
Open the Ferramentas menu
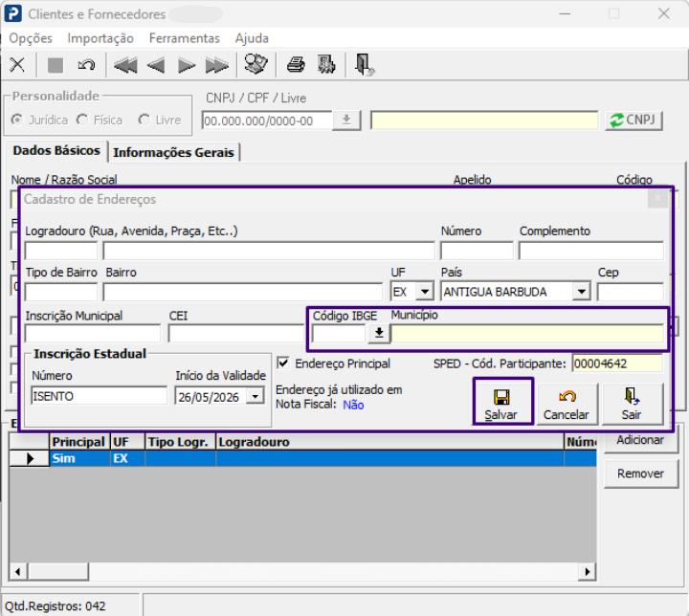coord(184,38)
